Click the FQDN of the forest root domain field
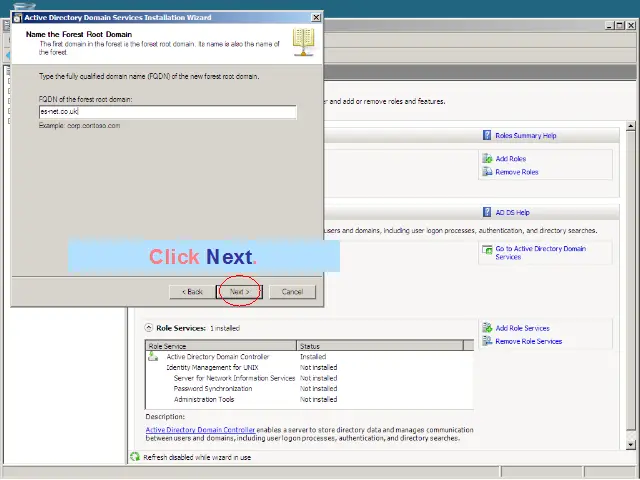 coord(168,111)
